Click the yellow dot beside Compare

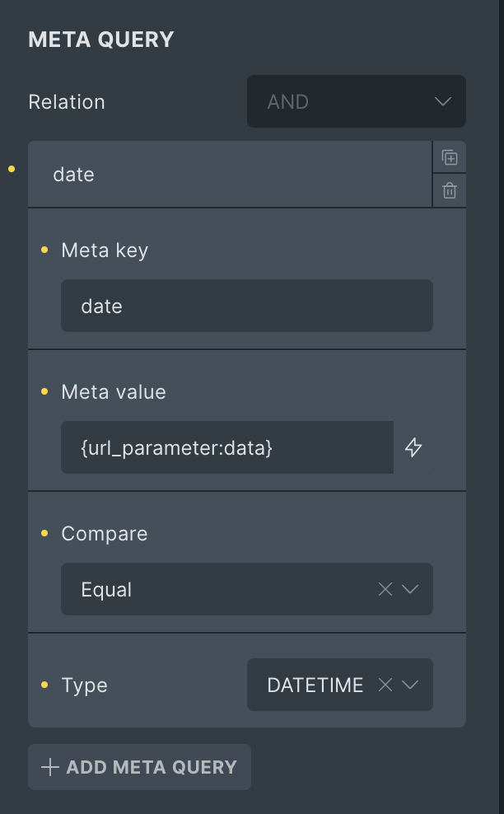point(44,533)
